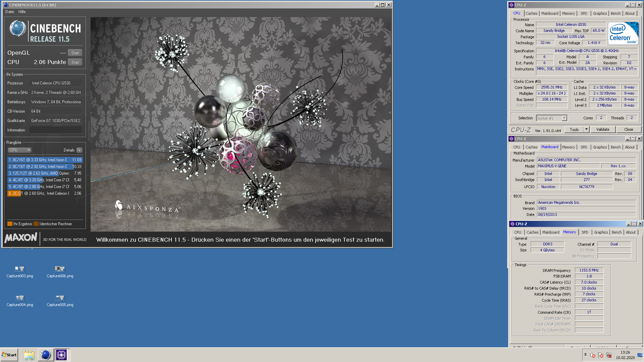Screen dimensions: 644x362
Task: Click motherboard model MAXIMUS V GENE
Action: [x=569, y=166]
